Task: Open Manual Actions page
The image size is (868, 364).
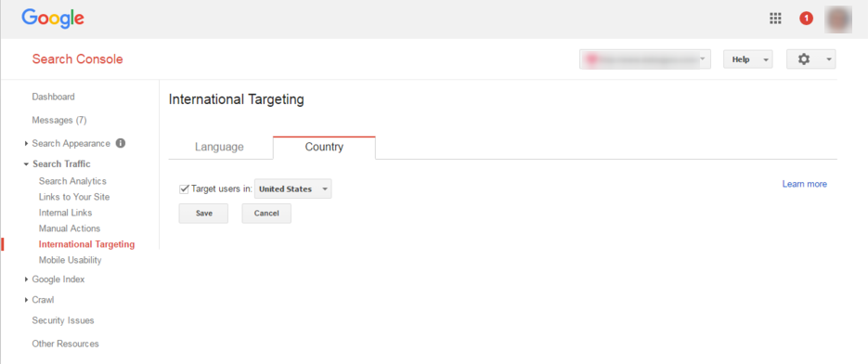Action: pyautogui.click(x=70, y=228)
